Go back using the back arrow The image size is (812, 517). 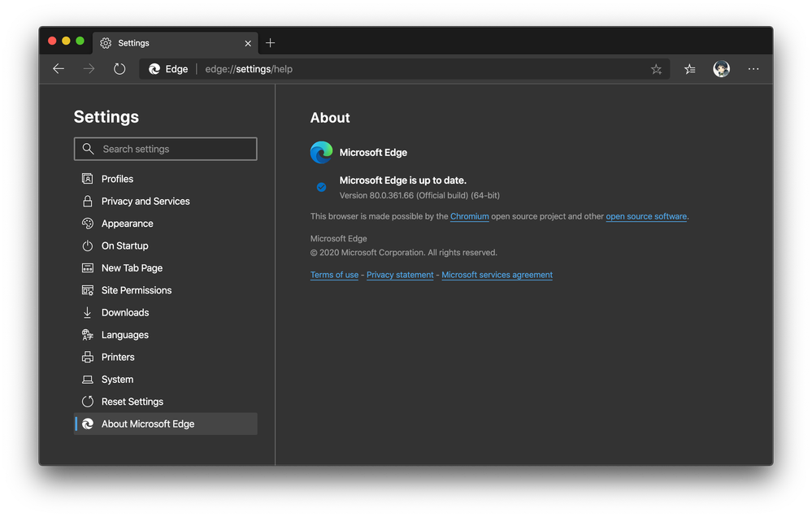(x=59, y=69)
